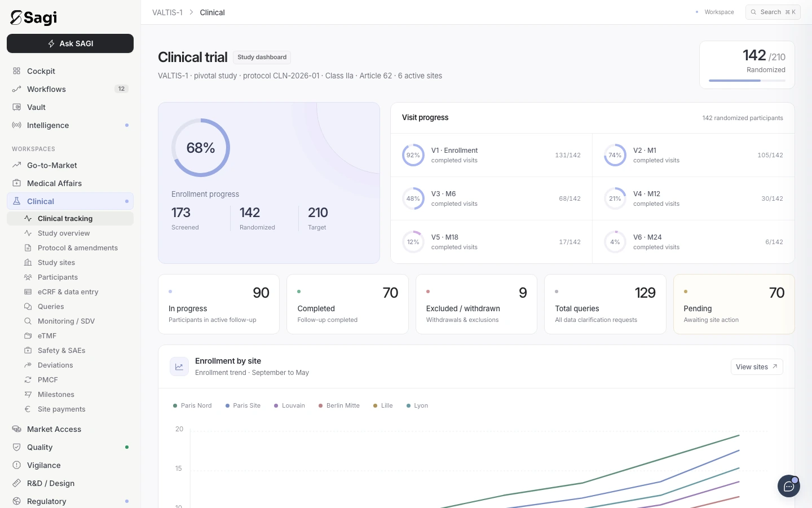Image resolution: width=812 pixels, height=508 pixels.
Task: Click the 68% enrollment progress ring
Action: pyautogui.click(x=201, y=148)
